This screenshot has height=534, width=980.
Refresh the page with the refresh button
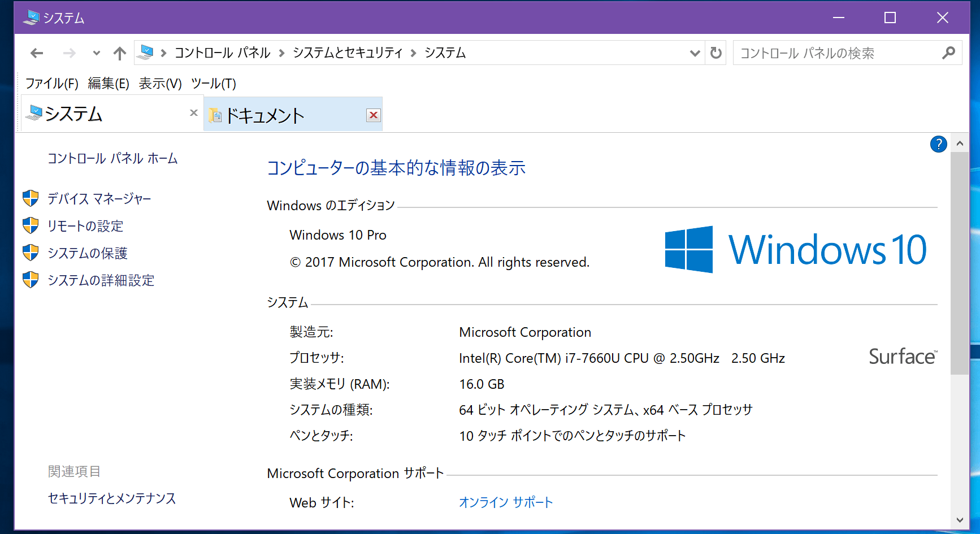tap(716, 53)
